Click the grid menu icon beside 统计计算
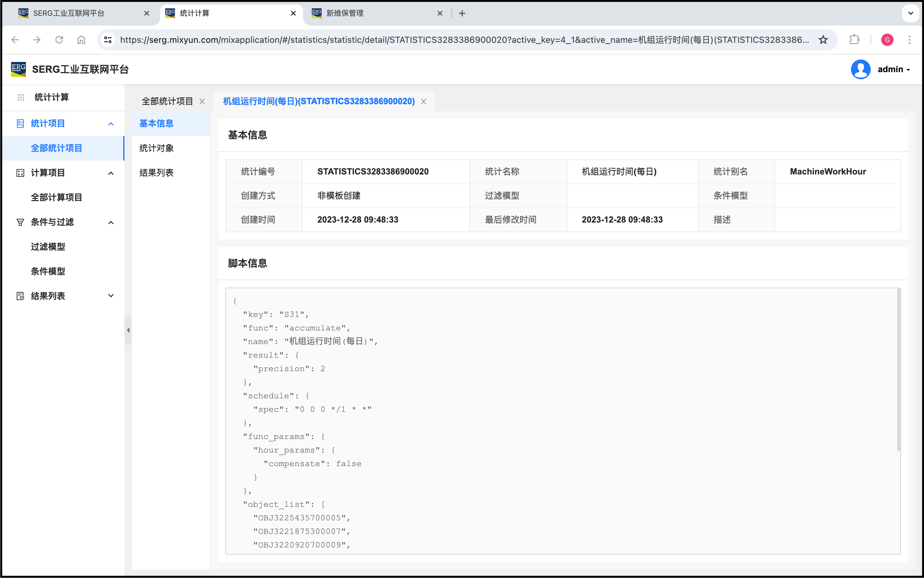The width and height of the screenshot is (924, 578). [21, 97]
